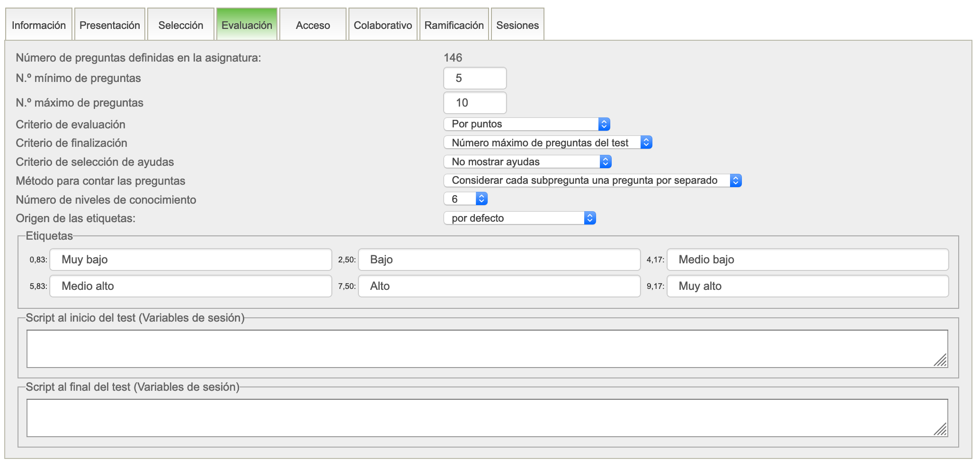Open the Criterio de selección de ayudas dropdown

[x=527, y=162]
